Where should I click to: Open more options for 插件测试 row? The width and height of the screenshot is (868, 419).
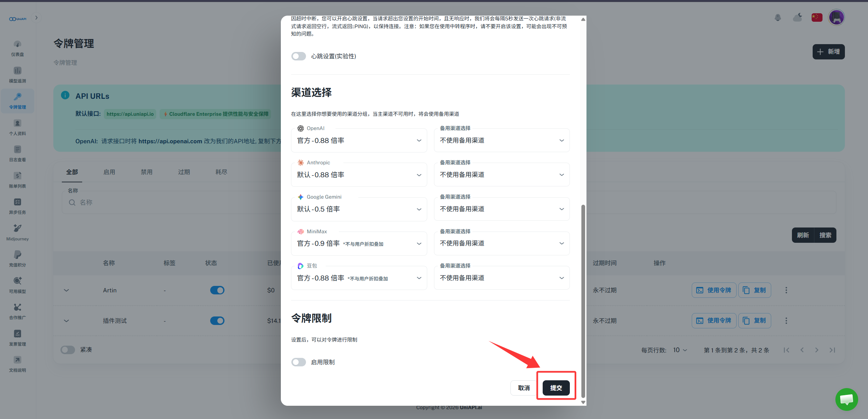tap(786, 321)
